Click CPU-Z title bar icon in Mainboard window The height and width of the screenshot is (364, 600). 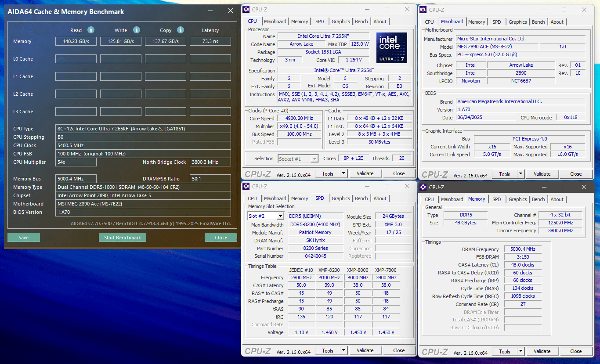click(x=423, y=10)
